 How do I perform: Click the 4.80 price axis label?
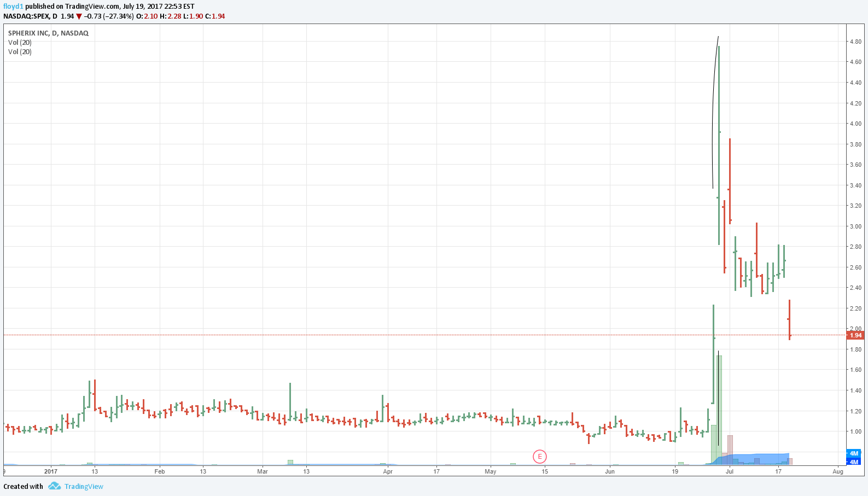pyautogui.click(x=855, y=42)
